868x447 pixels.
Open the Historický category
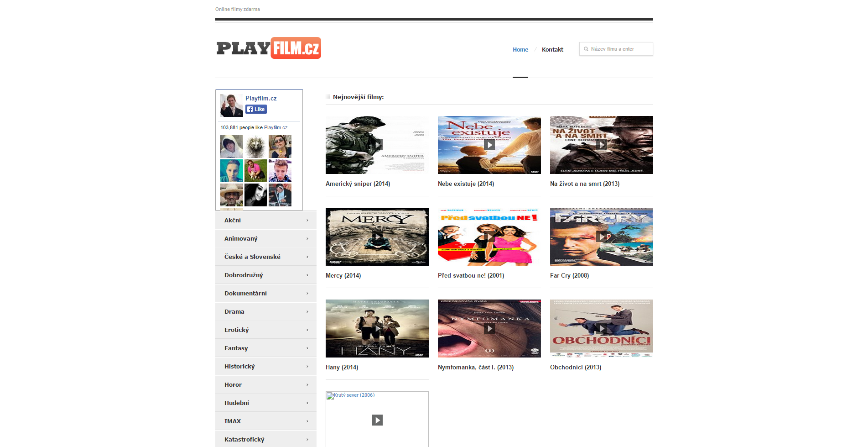click(266, 366)
